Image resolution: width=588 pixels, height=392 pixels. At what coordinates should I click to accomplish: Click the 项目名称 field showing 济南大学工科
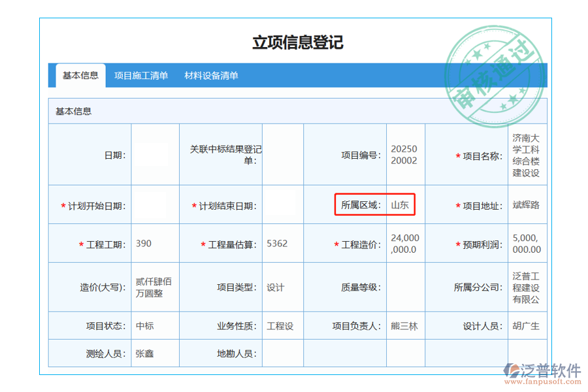pyautogui.click(x=527, y=155)
